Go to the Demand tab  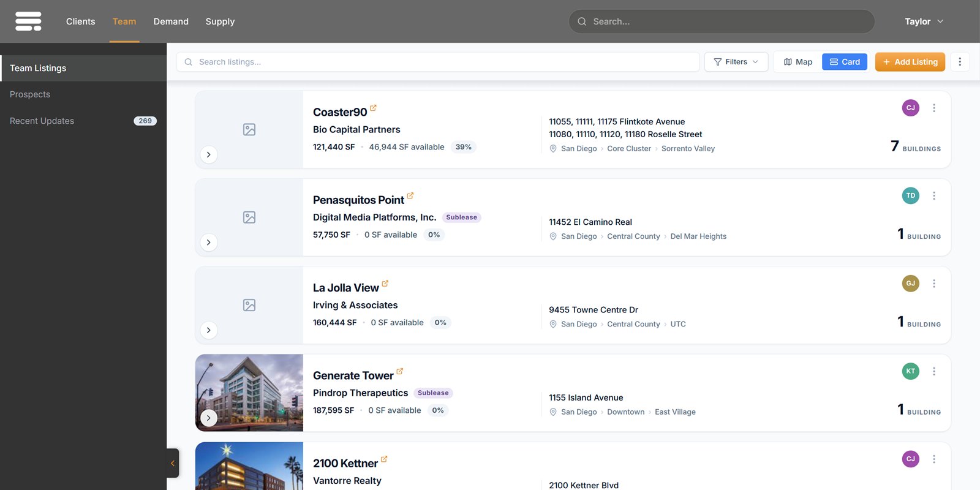click(x=171, y=21)
